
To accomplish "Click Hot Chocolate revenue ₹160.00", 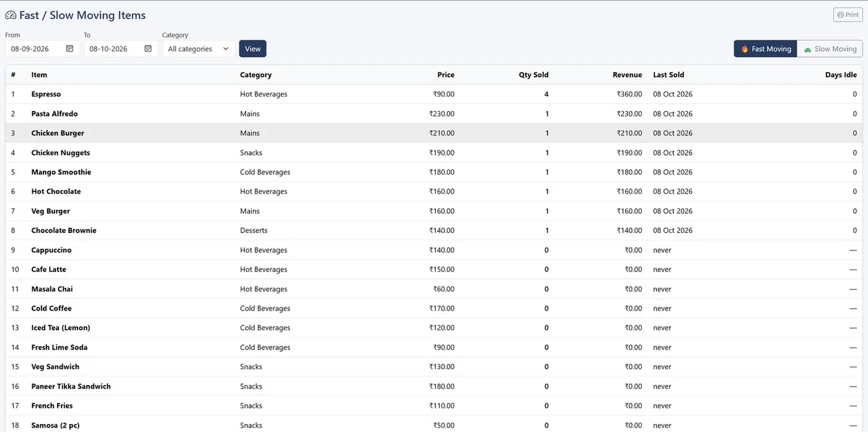I will [629, 192].
